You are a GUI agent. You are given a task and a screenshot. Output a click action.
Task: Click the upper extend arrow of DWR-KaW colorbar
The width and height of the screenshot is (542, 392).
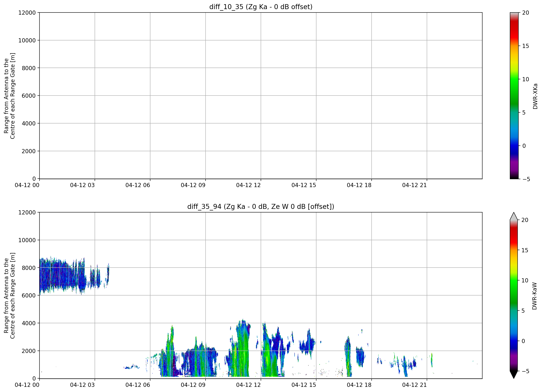(514, 216)
